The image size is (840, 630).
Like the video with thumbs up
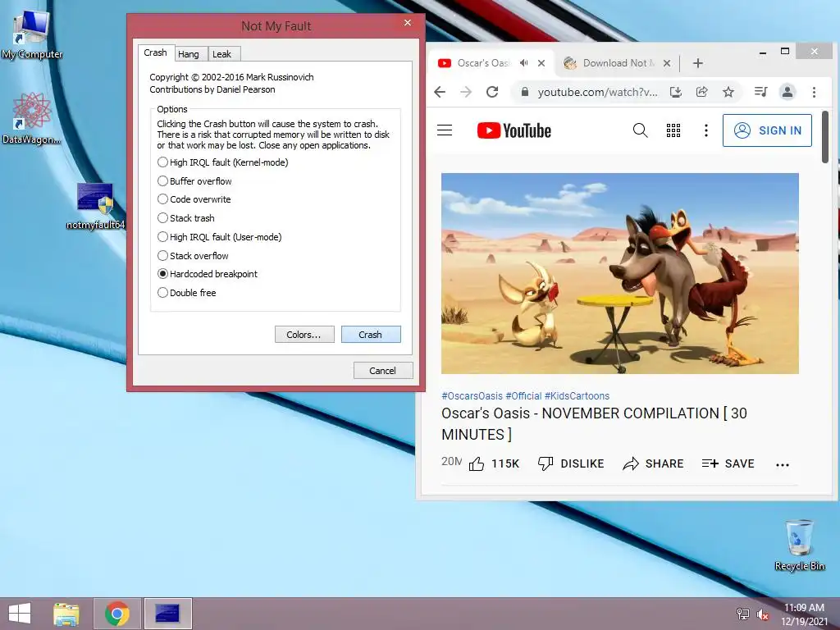493,463
